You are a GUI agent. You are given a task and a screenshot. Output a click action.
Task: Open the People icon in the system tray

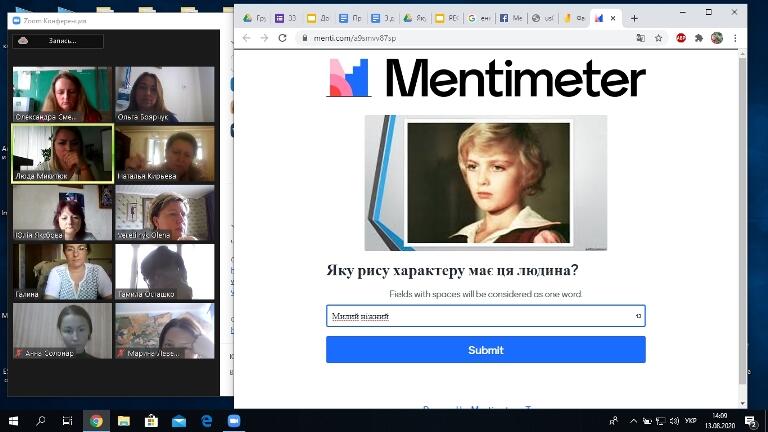point(613,421)
